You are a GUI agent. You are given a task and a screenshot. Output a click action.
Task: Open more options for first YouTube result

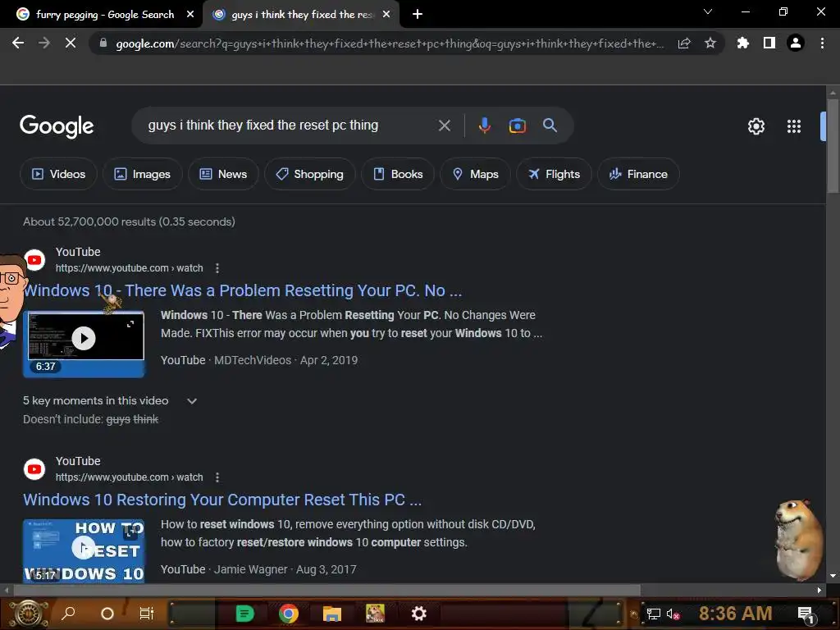tap(217, 268)
